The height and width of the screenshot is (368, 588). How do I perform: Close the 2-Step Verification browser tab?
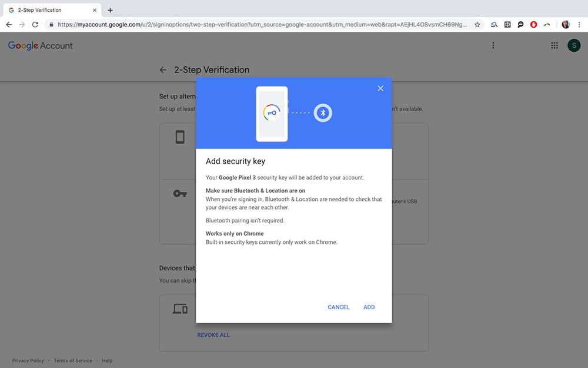(x=95, y=10)
